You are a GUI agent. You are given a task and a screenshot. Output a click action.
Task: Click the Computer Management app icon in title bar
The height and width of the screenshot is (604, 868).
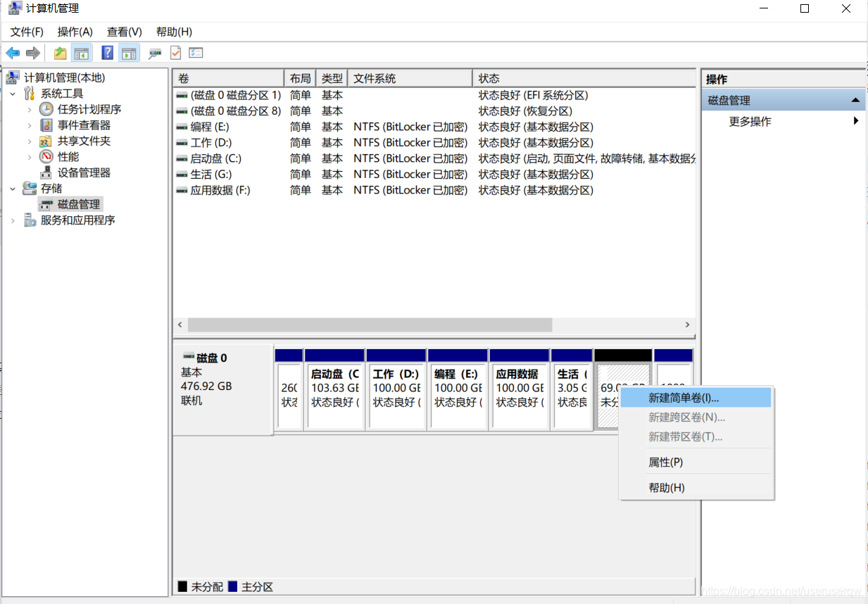click(14, 8)
